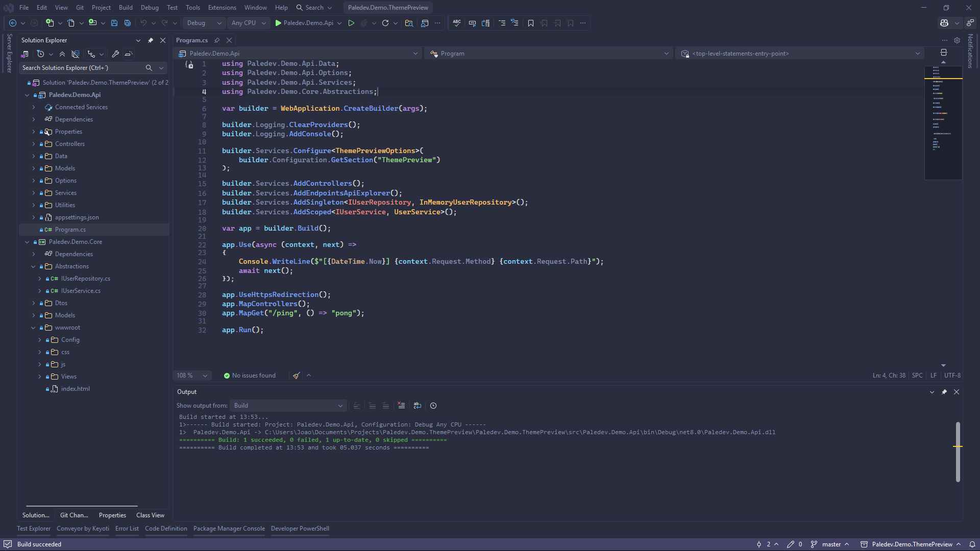Open GitHub Copilot icon at top right
The width and height of the screenshot is (980, 551).
click(x=944, y=23)
